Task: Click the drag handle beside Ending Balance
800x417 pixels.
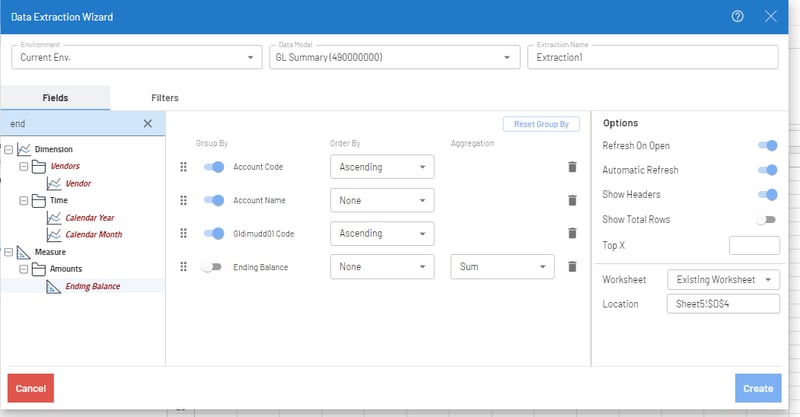Action: click(x=183, y=267)
